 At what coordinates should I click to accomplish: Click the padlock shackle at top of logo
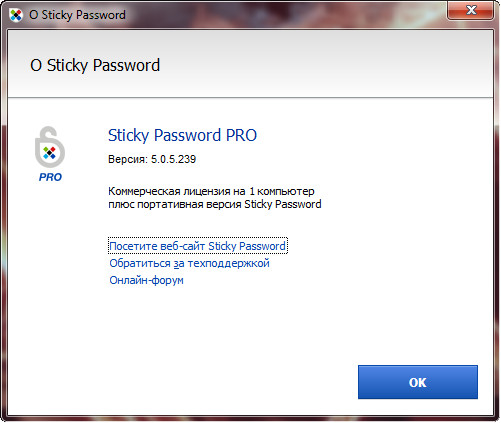click(49, 133)
